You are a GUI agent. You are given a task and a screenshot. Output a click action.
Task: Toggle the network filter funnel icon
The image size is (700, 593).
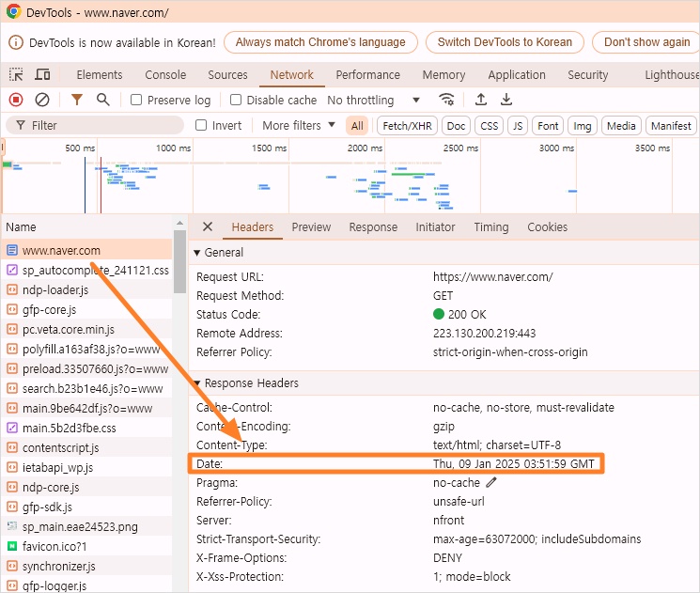pos(77,100)
